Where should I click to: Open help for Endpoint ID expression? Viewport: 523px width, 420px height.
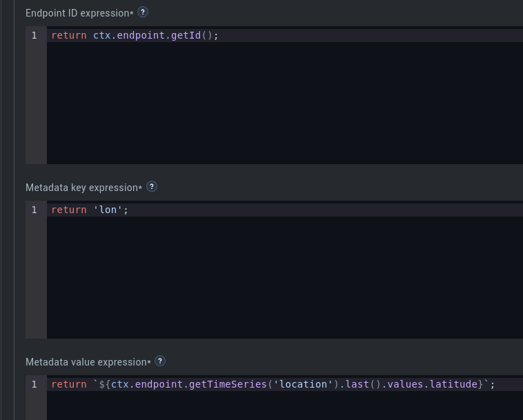(143, 12)
